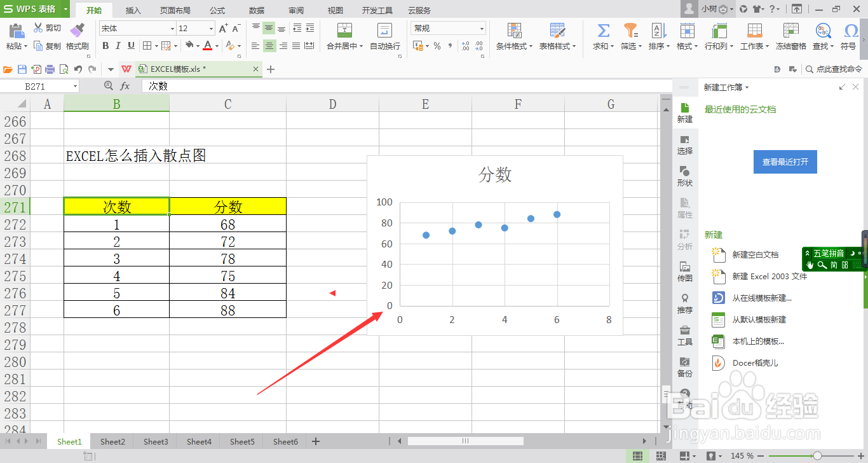
Task: Toggle Underline formatting
Action: coord(131,46)
